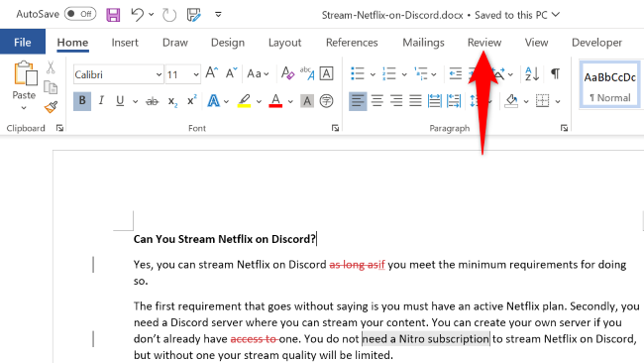Image resolution: width=644 pixels, height=363 pixels.
Task: Apply yellow text highlight color
Action: coord(245,101)
